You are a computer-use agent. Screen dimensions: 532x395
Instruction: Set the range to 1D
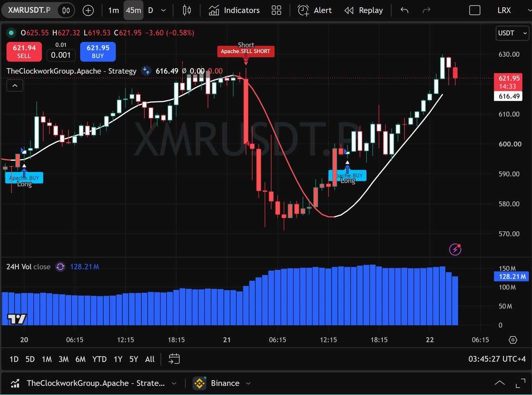tap(14, 359)
